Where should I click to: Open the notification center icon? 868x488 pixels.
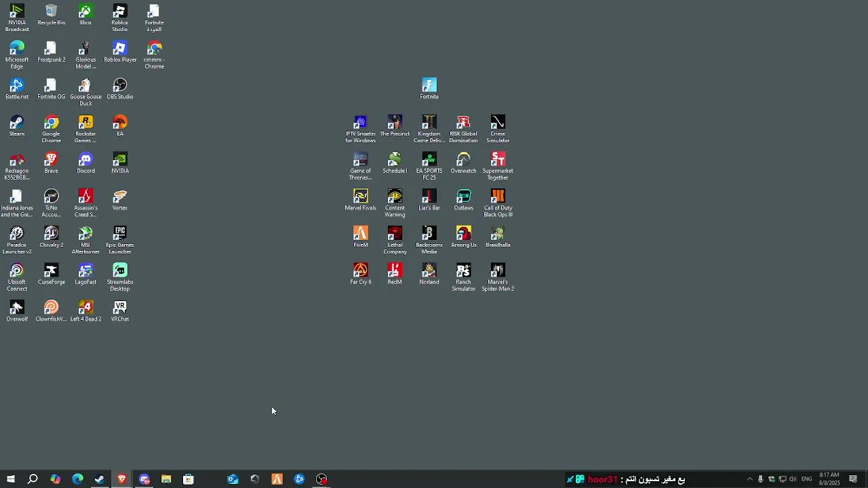coord(853,479)
